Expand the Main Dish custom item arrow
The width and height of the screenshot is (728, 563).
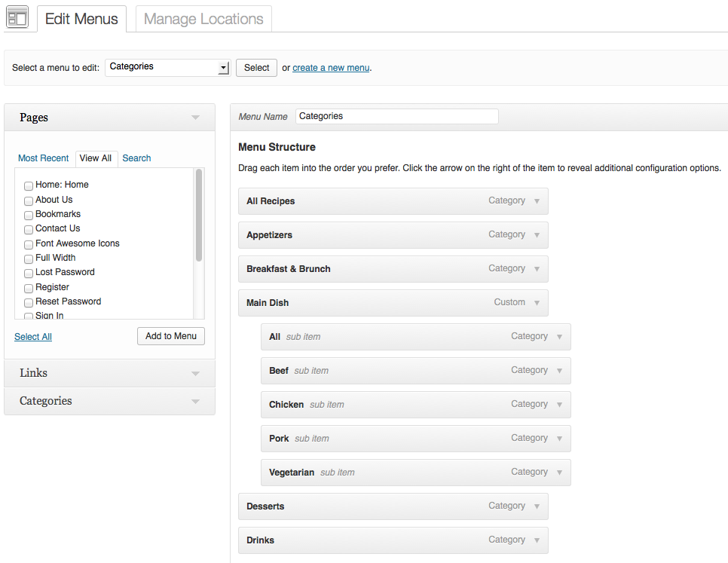click(x=537, y=303)
